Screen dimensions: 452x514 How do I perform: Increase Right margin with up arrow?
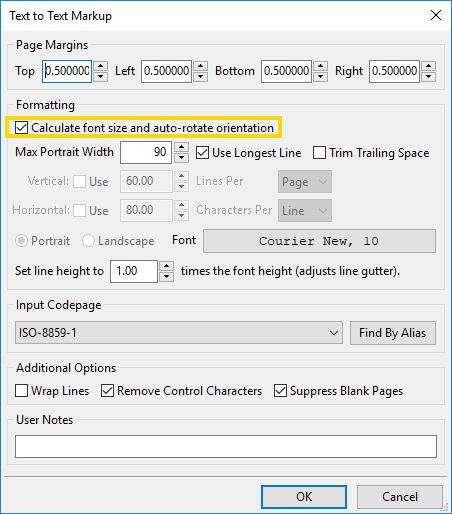coord(428,66)
